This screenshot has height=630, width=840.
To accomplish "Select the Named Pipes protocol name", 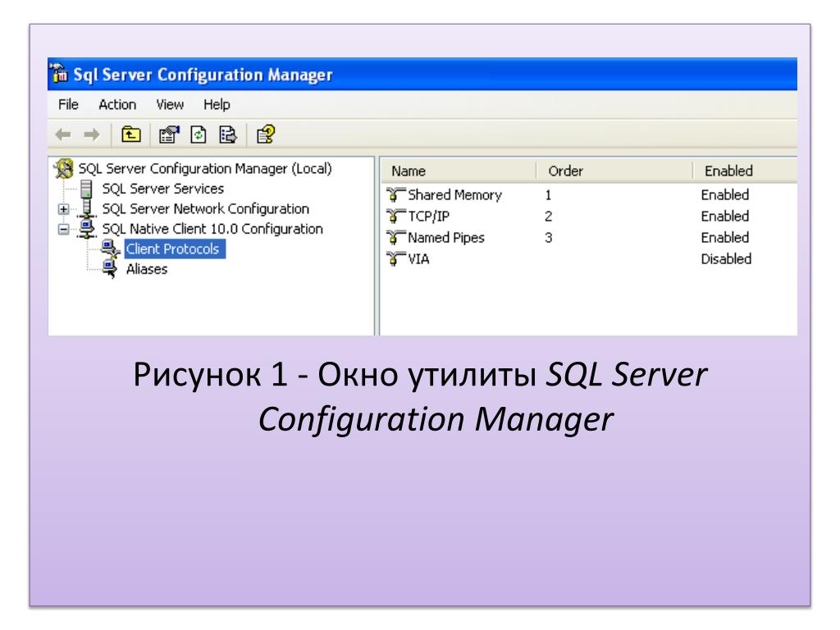I will click(446, 237).
